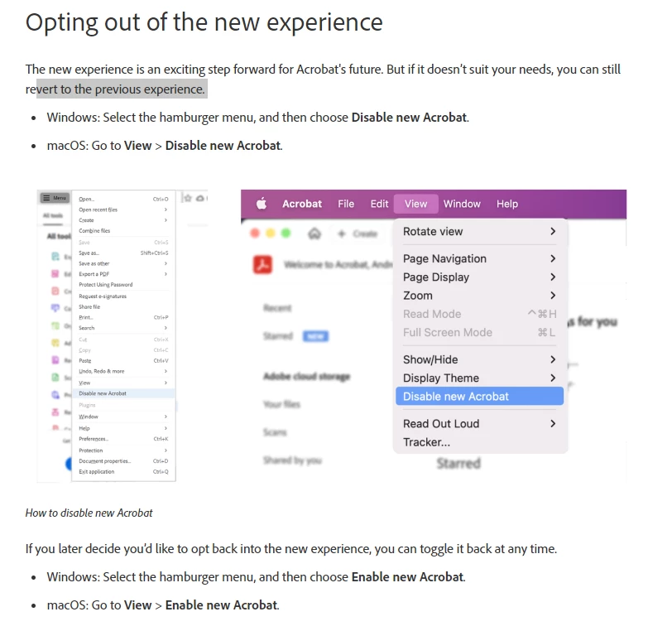Click Print... in Windows menu

(x=123, y=317)
